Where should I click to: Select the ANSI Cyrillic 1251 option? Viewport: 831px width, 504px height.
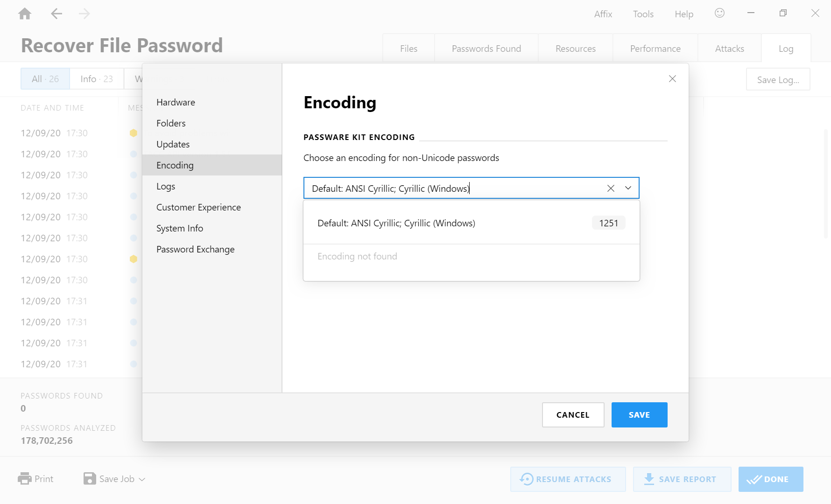[x=471, y=223]
